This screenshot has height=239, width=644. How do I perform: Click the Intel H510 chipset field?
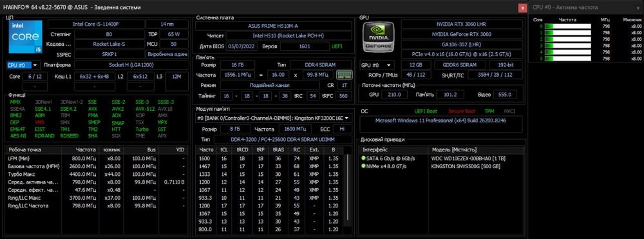click(x=289, y=35)
